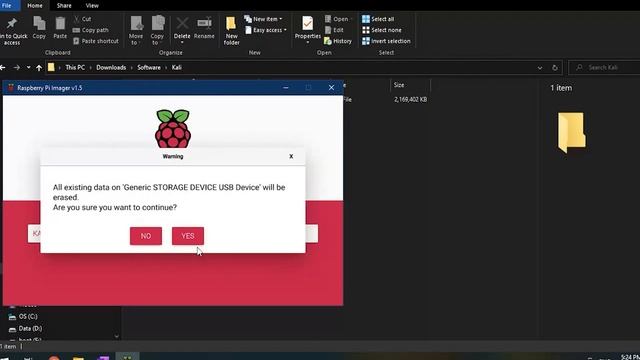Click Select all in ribbon
640x360 pixels.
coord(378,19)
